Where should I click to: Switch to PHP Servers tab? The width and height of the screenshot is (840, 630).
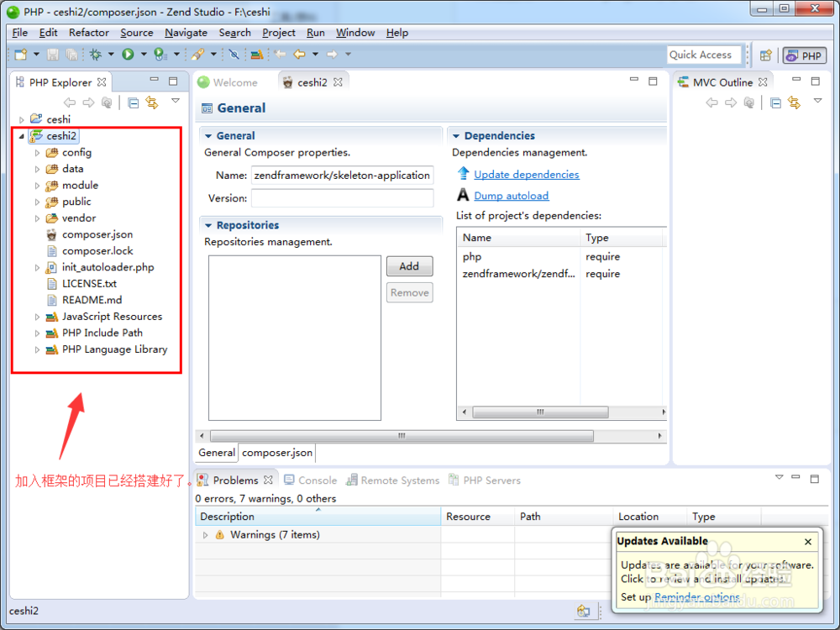click(485, 480)
